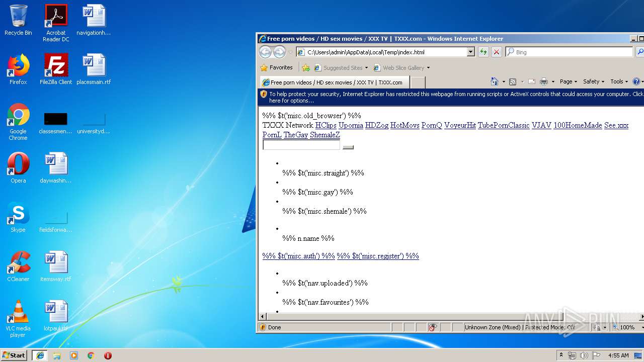The image size is (644, 362).
Task: Click Internet Explorer's Forward arrow button
Action: click(x=279, y=52)
